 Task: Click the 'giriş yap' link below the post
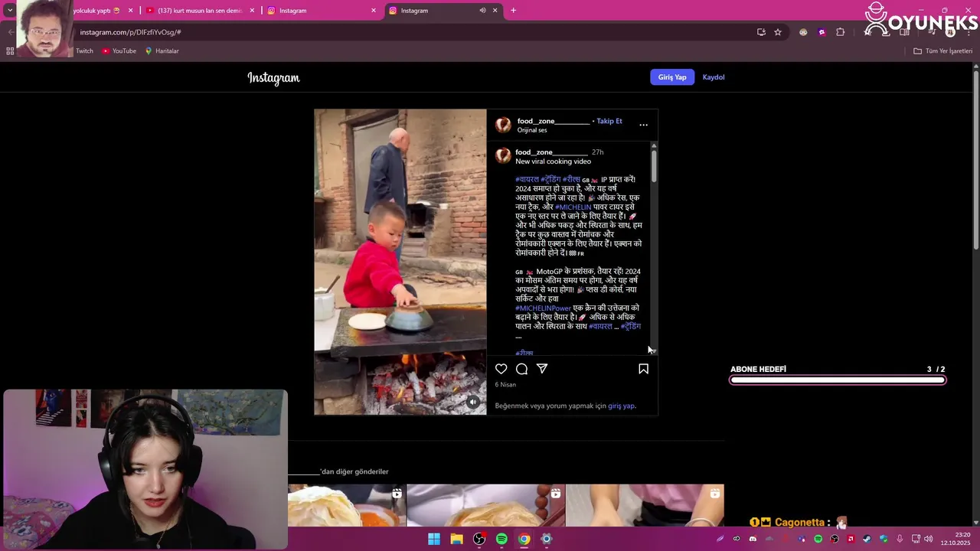pyautogui.click(x=621, y=406)
